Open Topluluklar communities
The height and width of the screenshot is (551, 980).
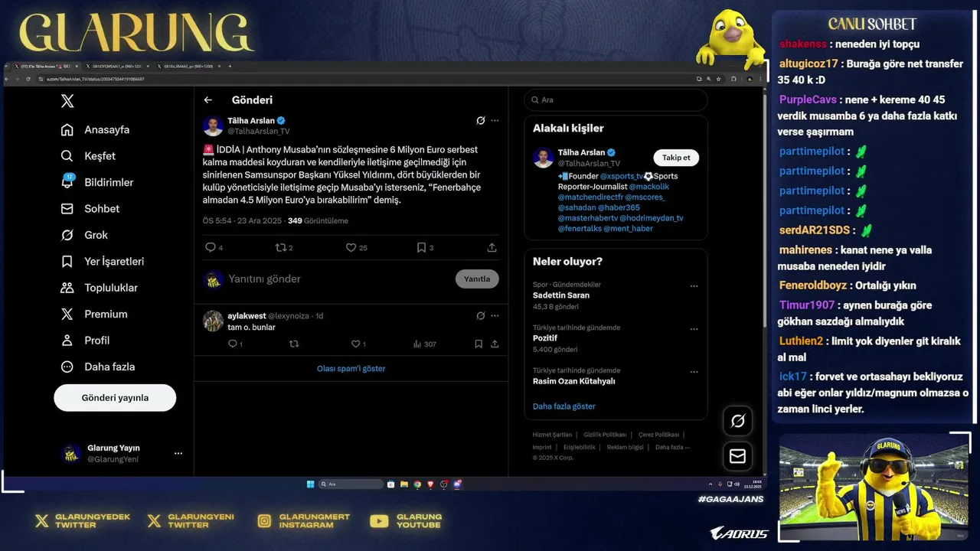point(100,288)
